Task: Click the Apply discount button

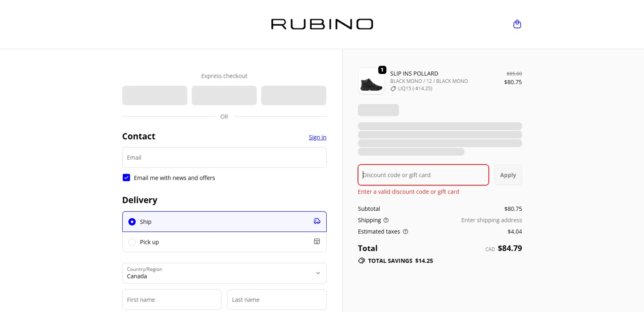Action: (508, 175)
